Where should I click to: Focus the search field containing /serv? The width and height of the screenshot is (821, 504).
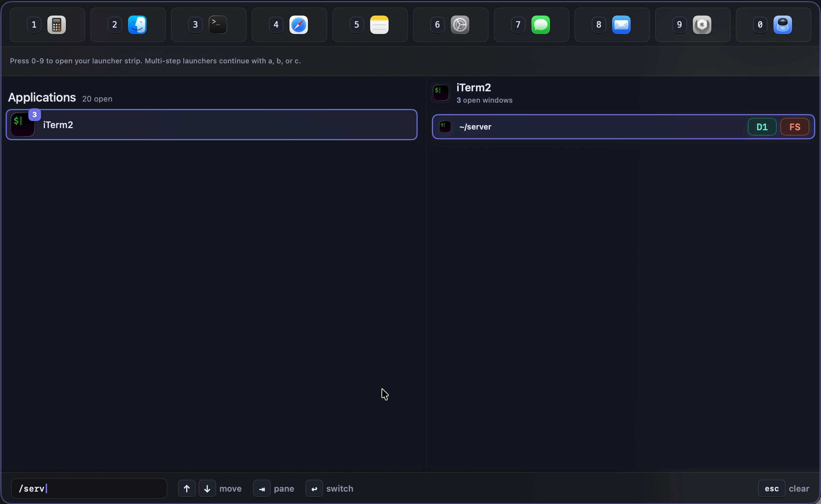(89, 488)
